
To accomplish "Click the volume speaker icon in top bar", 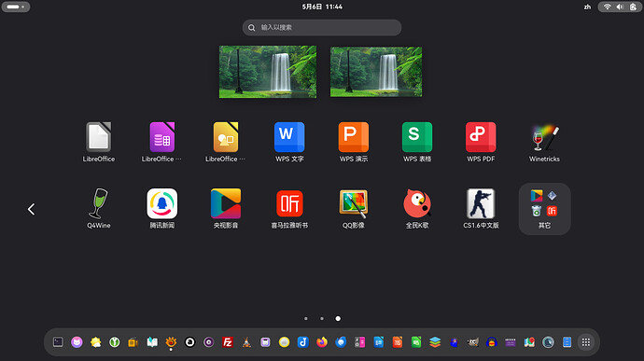I will click(620, 7).
